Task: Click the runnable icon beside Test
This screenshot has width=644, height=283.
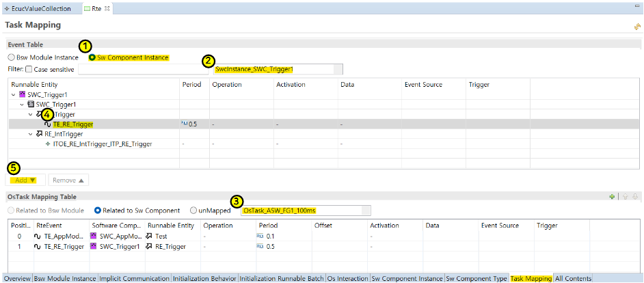Action: 150,237
